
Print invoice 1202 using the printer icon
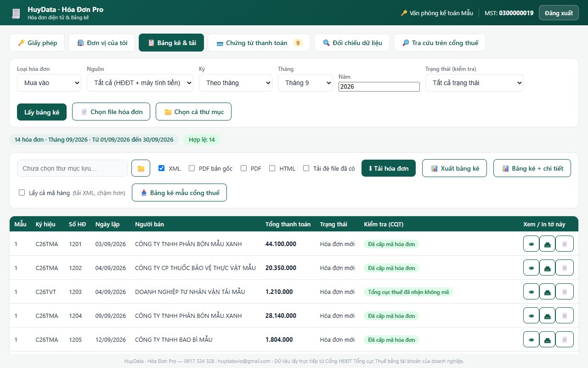[x=547, y=268]
